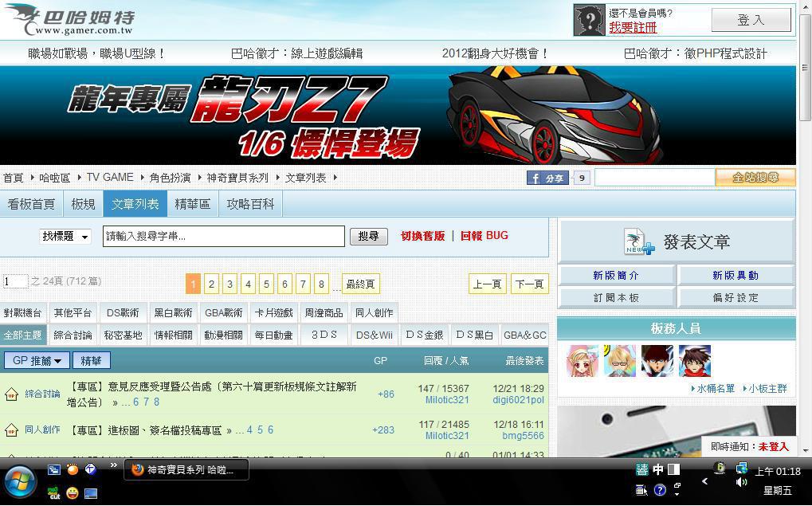812x506 pixels.
Task: Jump to 最終頁 last page
Action: (360, 284)
